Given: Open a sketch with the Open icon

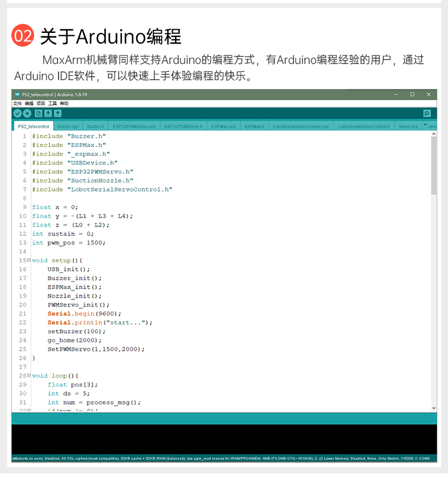Looking at the screenshot, I should [48, 113].
